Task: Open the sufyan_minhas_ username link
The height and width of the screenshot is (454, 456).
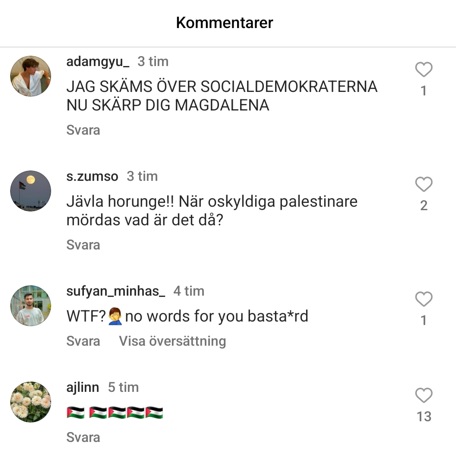Action: (115, 291)
